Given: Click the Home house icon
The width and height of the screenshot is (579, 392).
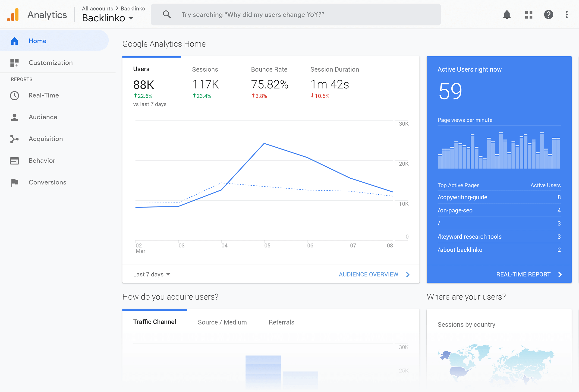Looking at the screenshot, I should [14, 41].
